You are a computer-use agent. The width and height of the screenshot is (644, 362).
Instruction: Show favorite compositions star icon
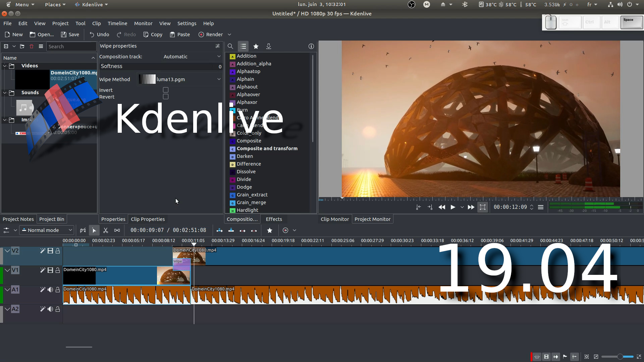pyautogui.click(x=256, y=46)
